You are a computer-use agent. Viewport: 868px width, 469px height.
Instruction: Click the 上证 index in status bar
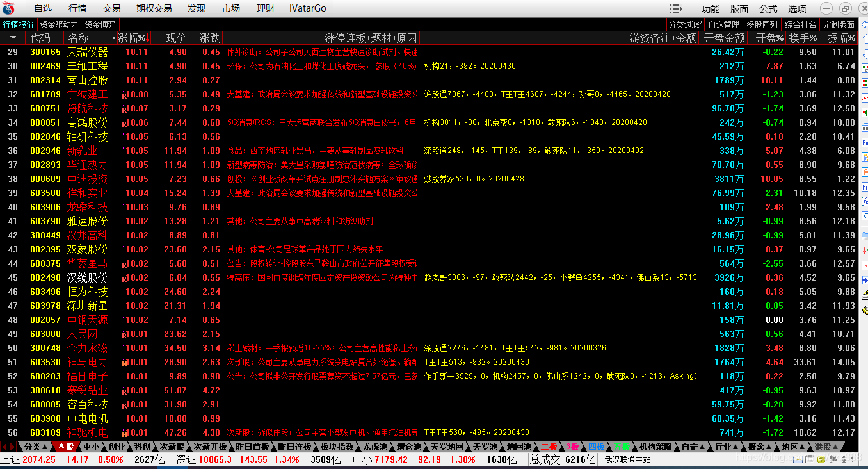[11, 459]
